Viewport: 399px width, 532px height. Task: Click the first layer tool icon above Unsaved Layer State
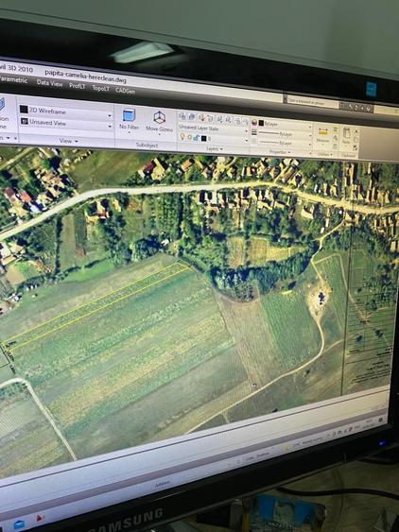pos(182,116)
